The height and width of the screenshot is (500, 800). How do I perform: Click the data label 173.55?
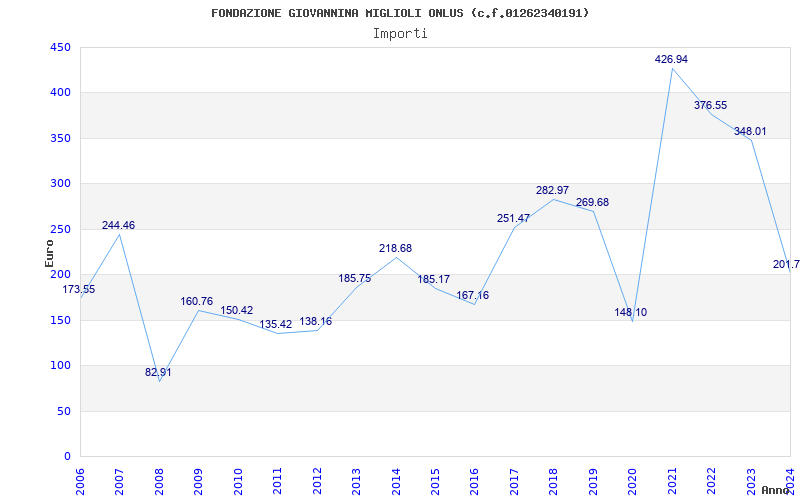pos(79,290)
